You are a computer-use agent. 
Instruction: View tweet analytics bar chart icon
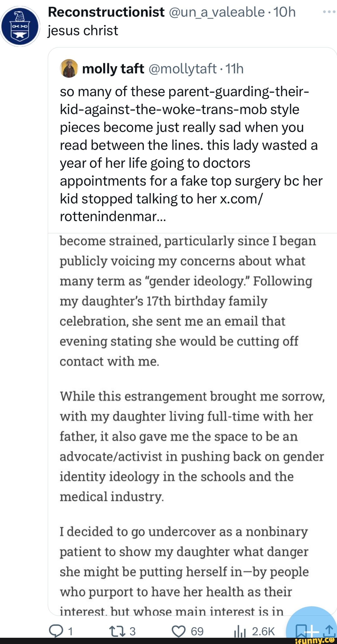240,632
